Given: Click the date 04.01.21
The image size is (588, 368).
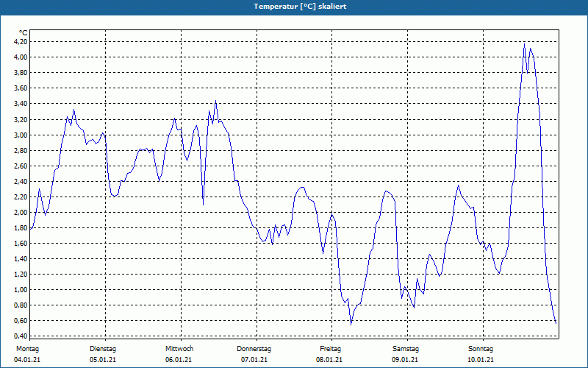Looking at the screenshot, I should click(27, 360).
